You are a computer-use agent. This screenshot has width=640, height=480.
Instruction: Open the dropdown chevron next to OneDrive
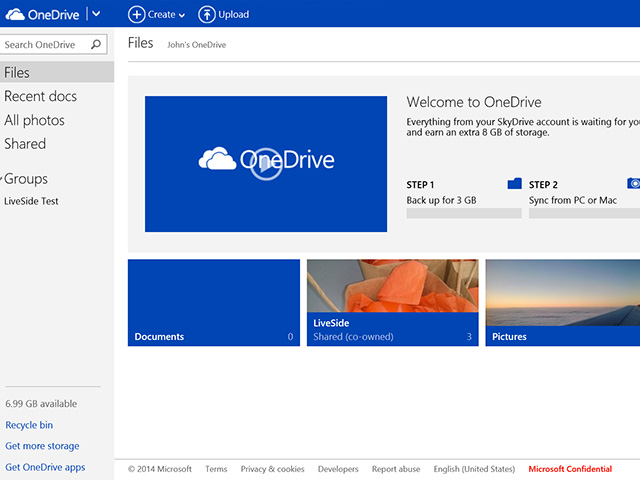click(x=96, y=14)
